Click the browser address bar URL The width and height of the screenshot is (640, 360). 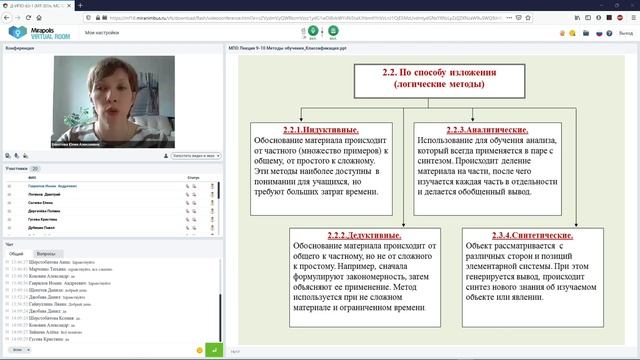click(x=305, y=18)
